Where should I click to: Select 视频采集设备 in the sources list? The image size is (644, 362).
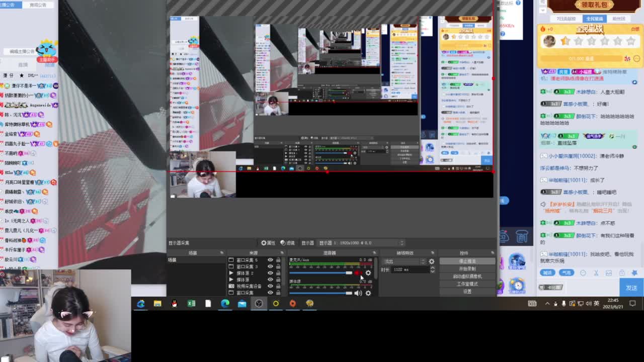(x=249, y=286)
